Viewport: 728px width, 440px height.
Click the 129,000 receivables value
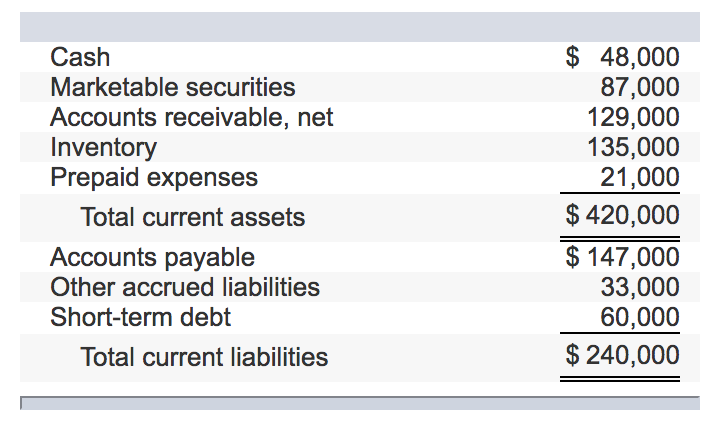(633, 117)
